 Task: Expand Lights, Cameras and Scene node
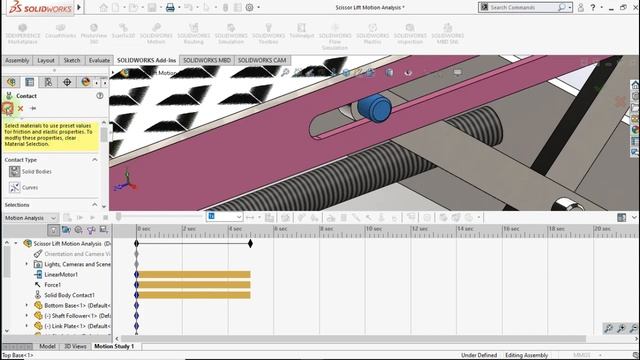[x=27, y=264]
